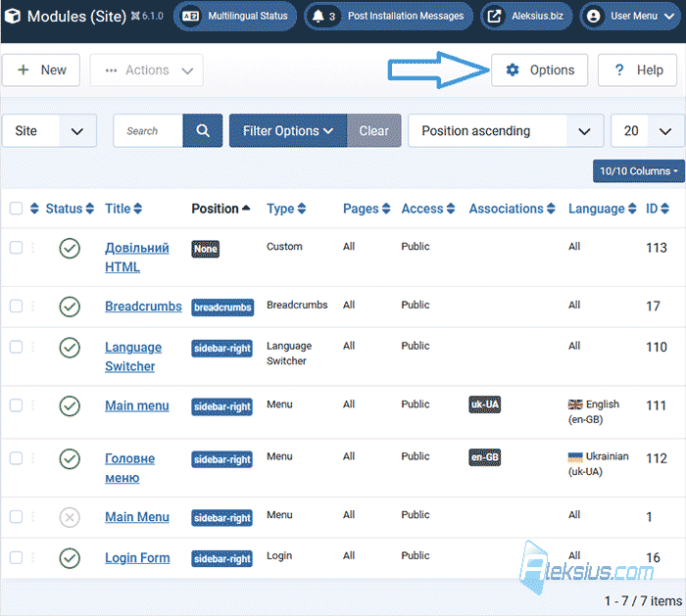The image size is (686, 616).
Task: Open the Site client selector dropdown
Action: pos(49,130)
